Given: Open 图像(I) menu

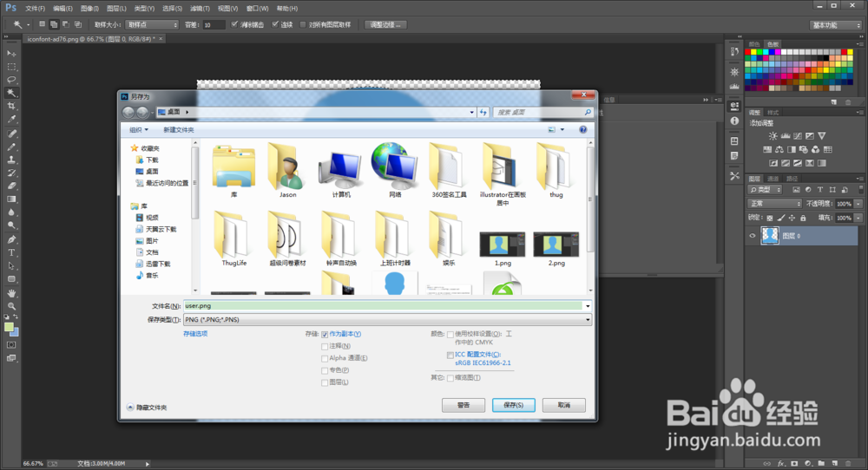Looking at the screenshot, I should click(x=89, y=9).
